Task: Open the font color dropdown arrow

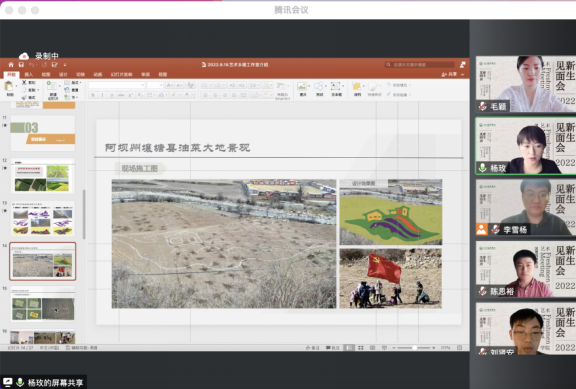Action: point(192,95)
